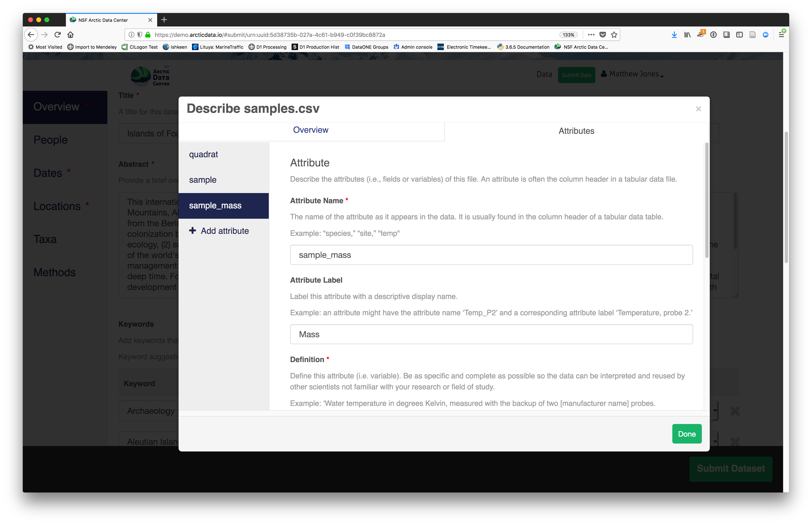Open the page actions three-dots icon
Screen dimensions: 812x525
point(591,34)
